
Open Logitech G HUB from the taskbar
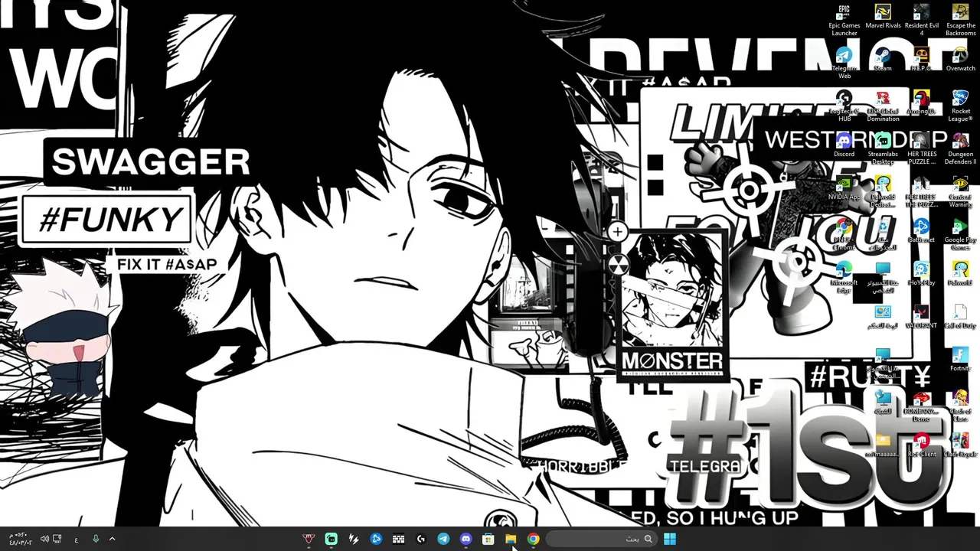(x=421, y=539)
